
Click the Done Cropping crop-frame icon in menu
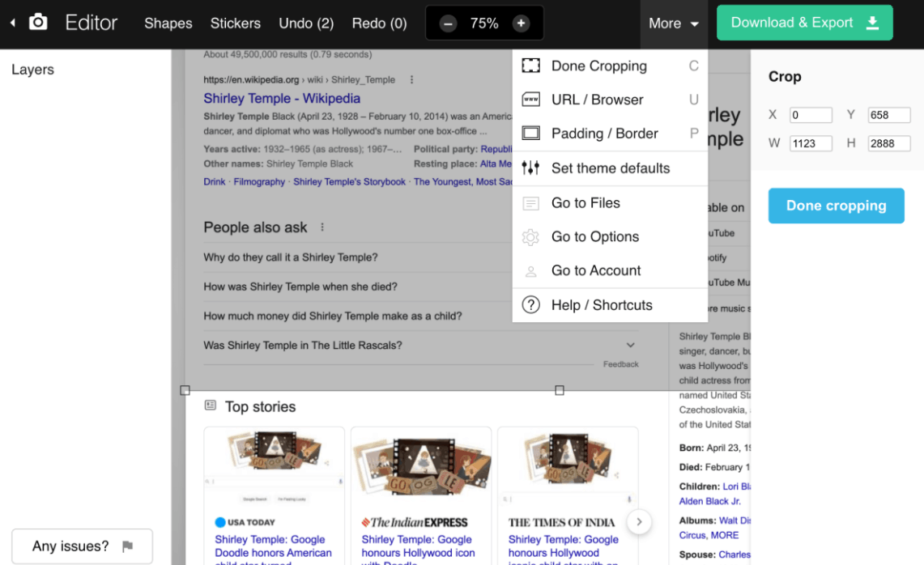click(x=531, y=66)
